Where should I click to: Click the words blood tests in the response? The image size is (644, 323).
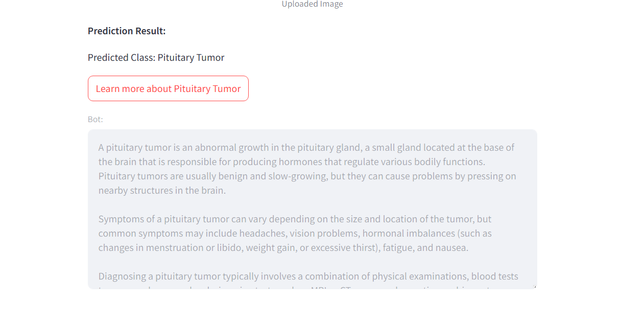(494, 276)
